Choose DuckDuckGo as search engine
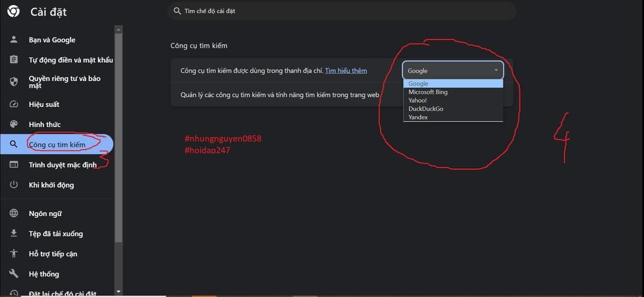Image resolution: width=644 pixels, height=297 pixels. 453,109
